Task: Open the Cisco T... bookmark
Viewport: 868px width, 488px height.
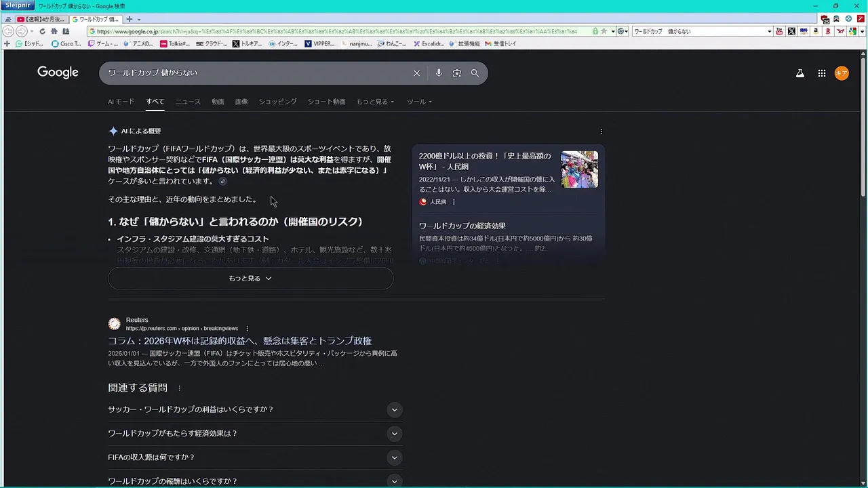Action: [66, 43]
